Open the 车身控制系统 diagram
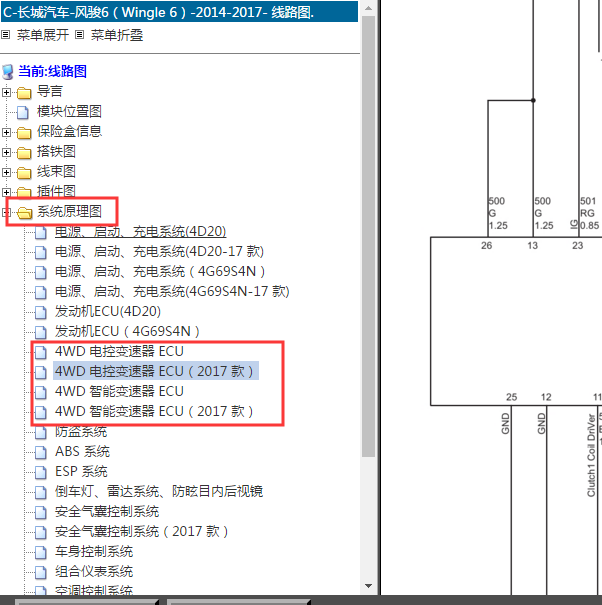This screenshot has width=602, height=605. pyautogui.click(x=94, y=552)
